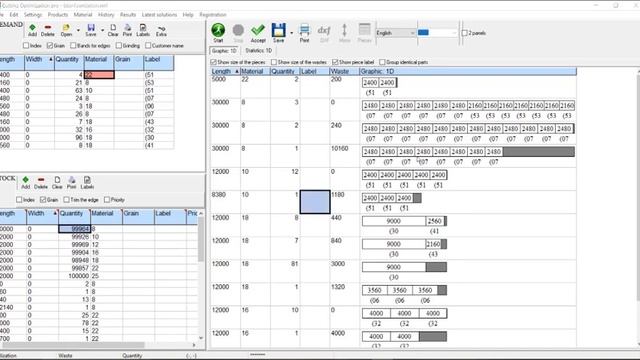Enable the 2 panels checkbox

click(464, 33)
